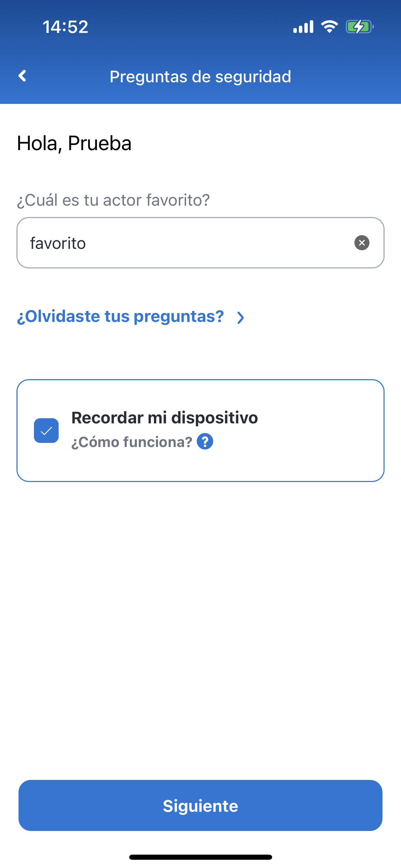Tap the ¿Cuál es tu actor favorito? label
401x868 pixels.
pos(113,200)
